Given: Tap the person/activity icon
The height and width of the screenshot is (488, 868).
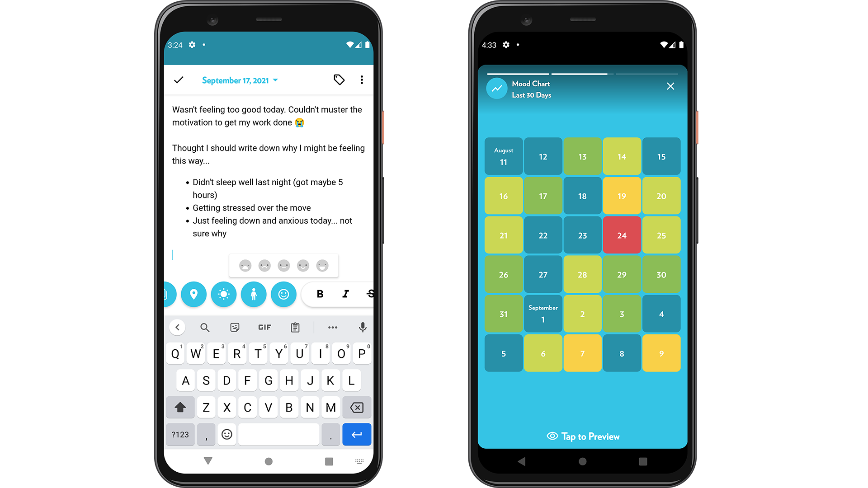Looking at the screenshot, I should (253, 294).
